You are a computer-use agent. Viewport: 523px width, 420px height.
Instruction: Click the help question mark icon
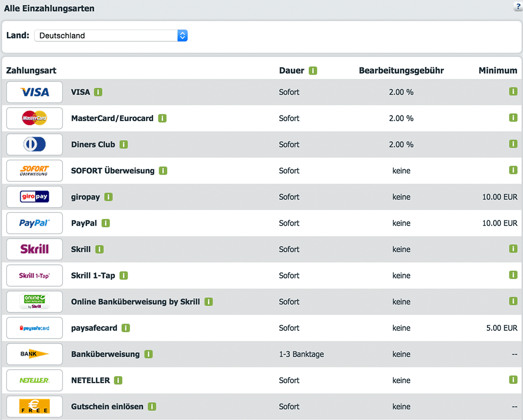[x=518, y=6]
